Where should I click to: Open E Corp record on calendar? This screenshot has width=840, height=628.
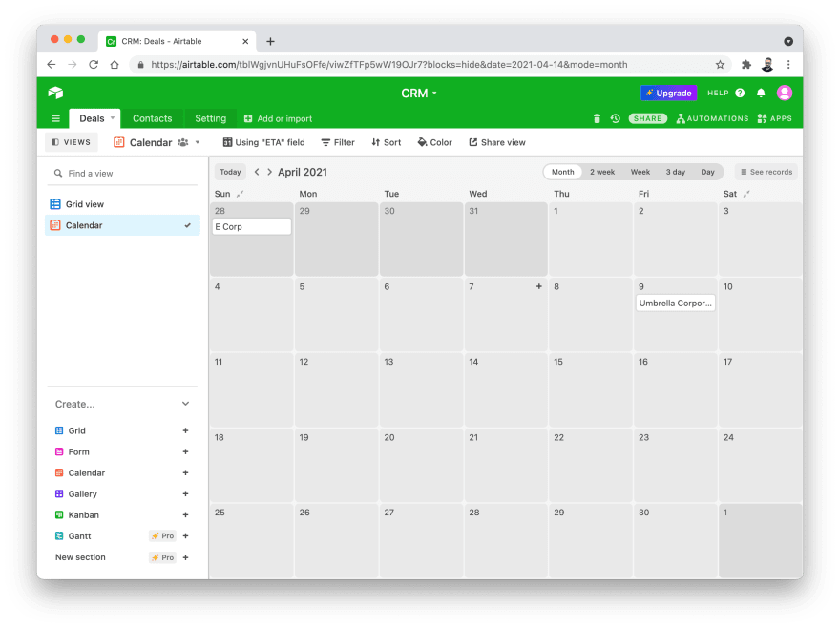[x=252, y=226]
